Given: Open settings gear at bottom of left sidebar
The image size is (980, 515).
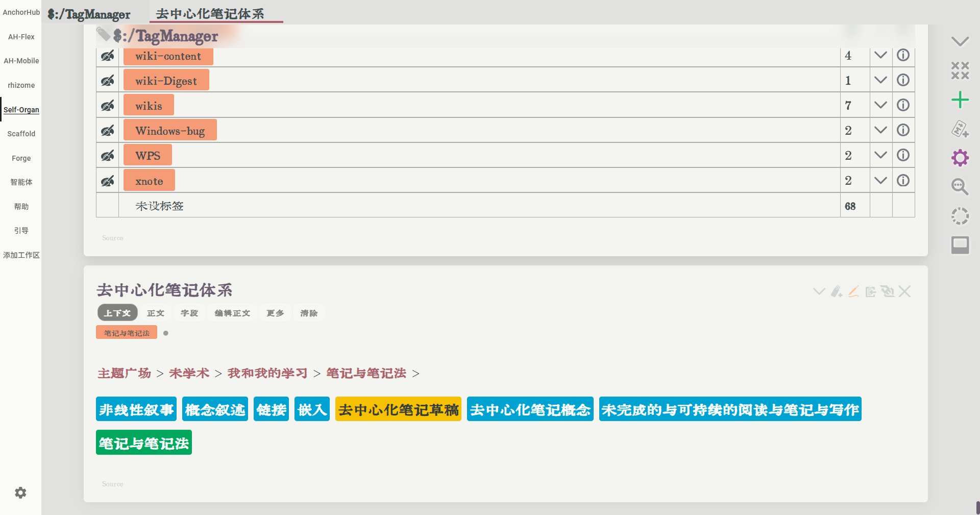Looking at the screenshot, I should (20, 493).
